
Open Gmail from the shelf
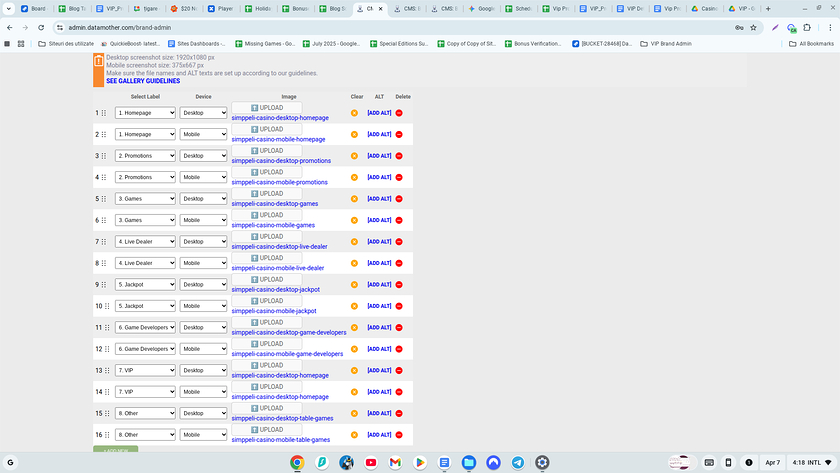click(395, 462)
